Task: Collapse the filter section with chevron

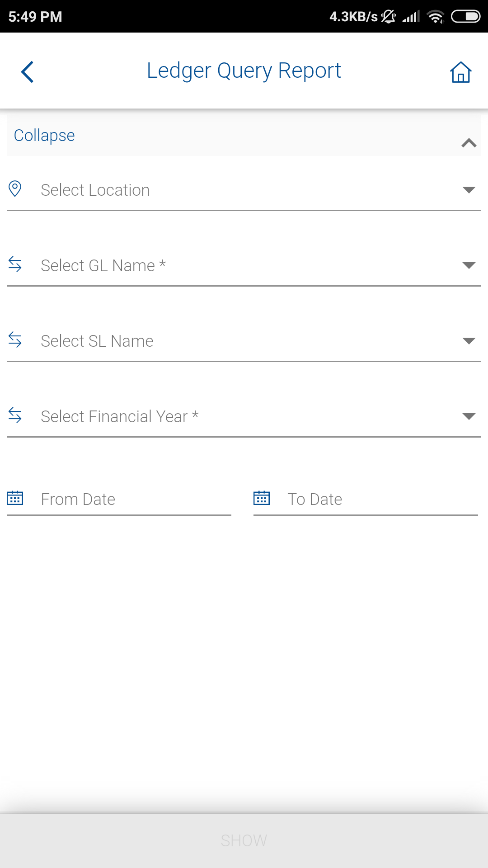Action: 469,143
